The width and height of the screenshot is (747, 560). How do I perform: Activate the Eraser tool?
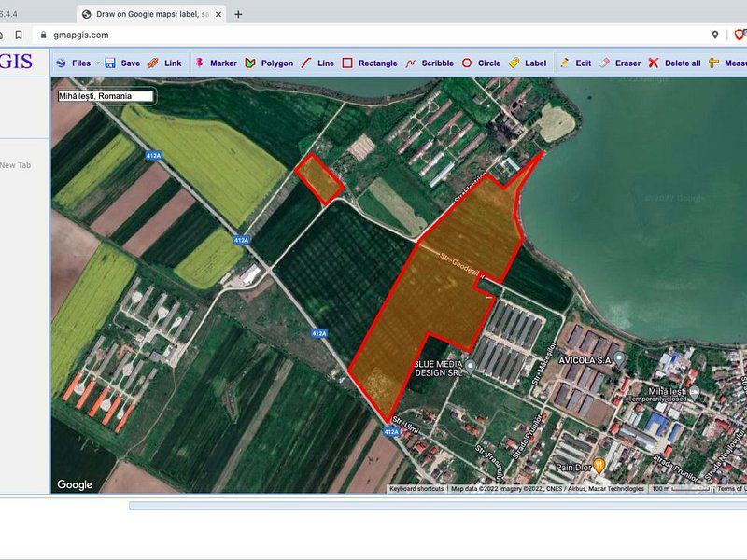click(620, 63)
